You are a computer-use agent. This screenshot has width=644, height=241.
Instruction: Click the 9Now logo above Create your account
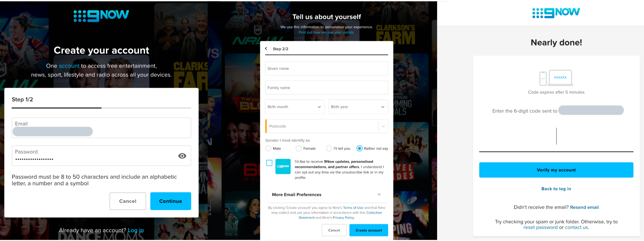point(101,16)
